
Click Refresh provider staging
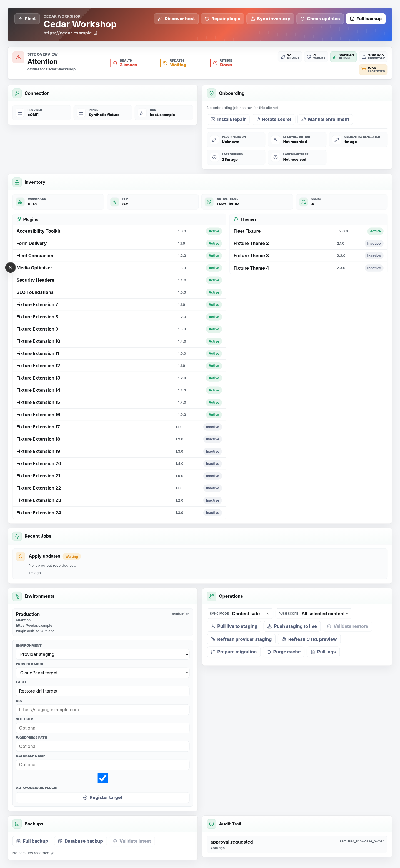241,639
